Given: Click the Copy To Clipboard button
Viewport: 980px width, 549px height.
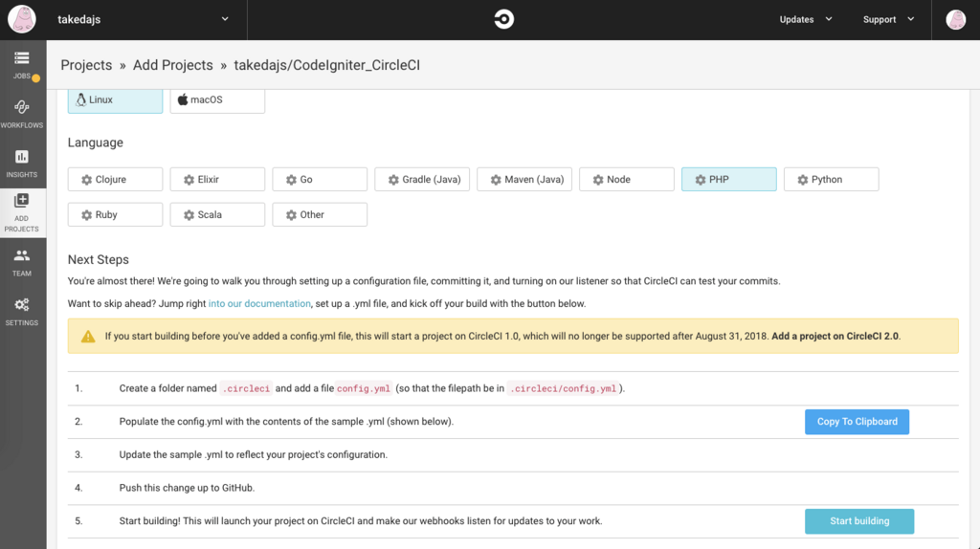Looking at the screenshot, I should (x=857, y=422).
